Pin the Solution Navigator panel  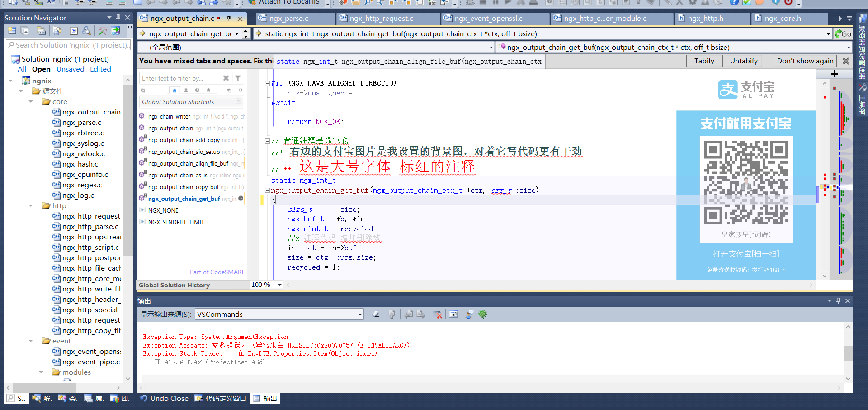118,18
